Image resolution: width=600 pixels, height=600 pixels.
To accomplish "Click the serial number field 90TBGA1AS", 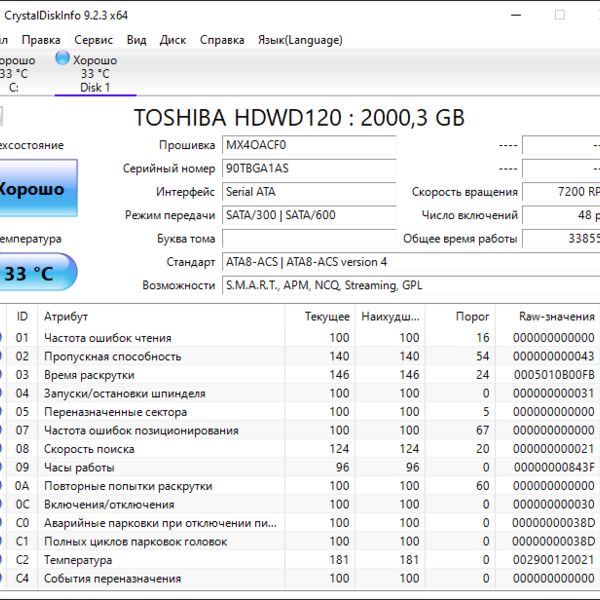I will point(309,169).
